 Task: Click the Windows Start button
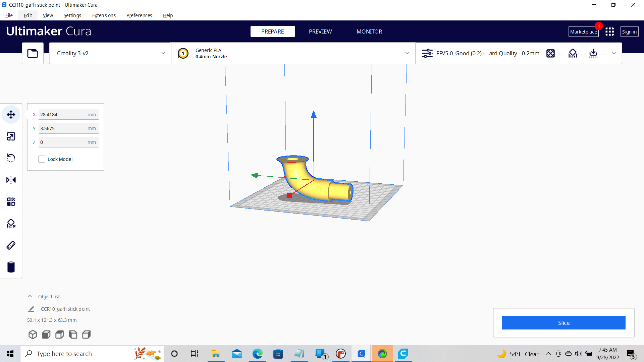pos(10,354)
